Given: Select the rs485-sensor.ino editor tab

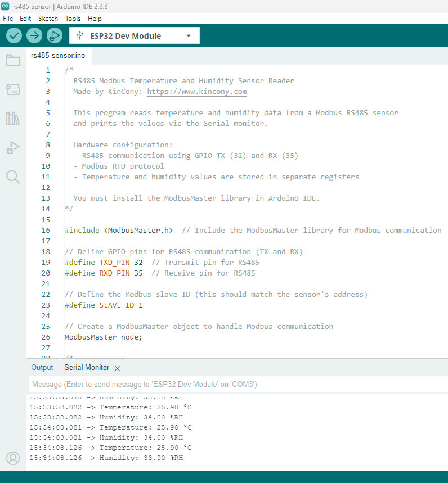Looking at the screenshot, I should [58, 56].
